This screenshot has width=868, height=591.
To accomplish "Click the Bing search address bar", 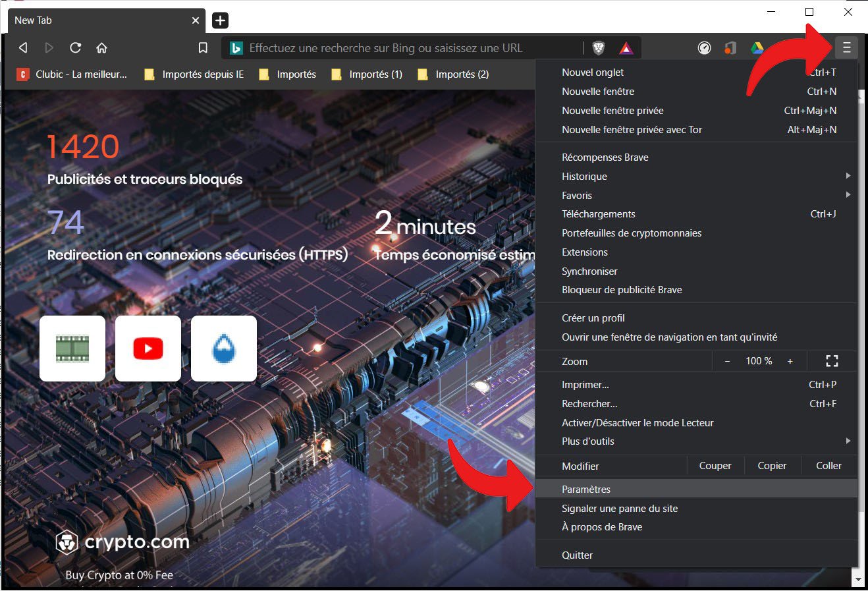I will click(408, 48).
